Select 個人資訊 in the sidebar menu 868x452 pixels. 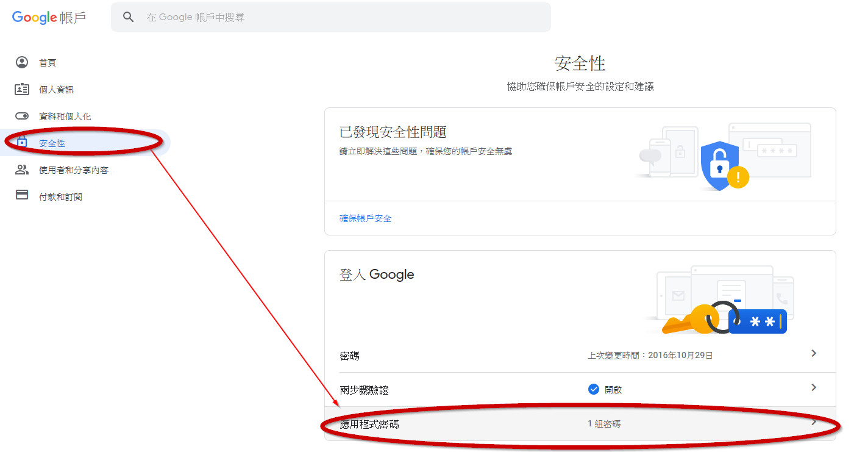click(x=56, y=90)
